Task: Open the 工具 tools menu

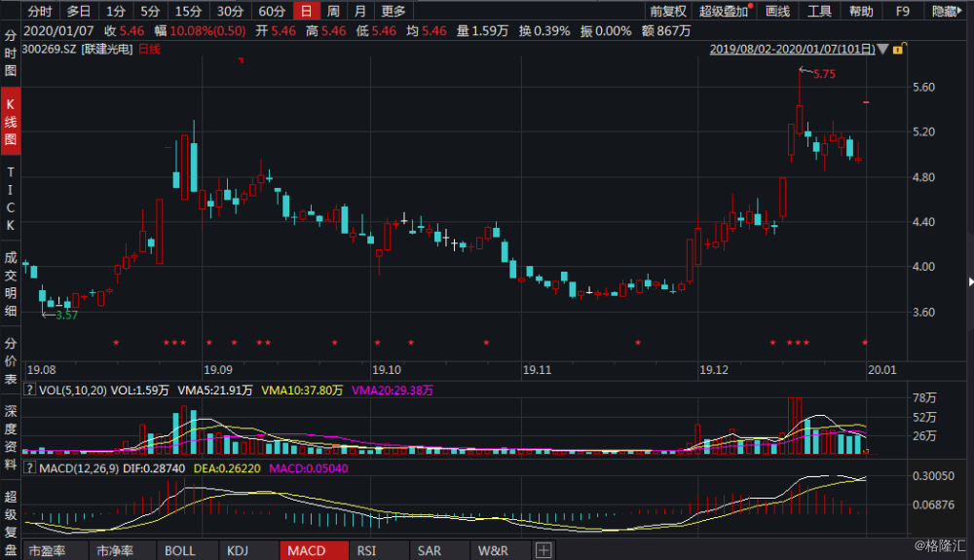Action: tap(820, 12)
